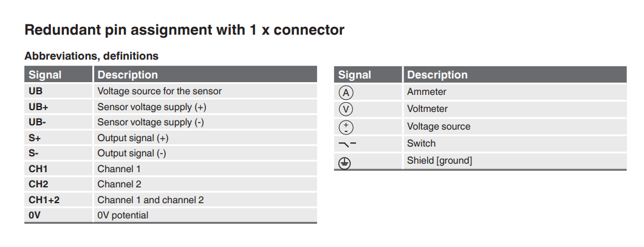The image size is (644, 247).
Task: Click the right table Description header
Action: (437, 75)
